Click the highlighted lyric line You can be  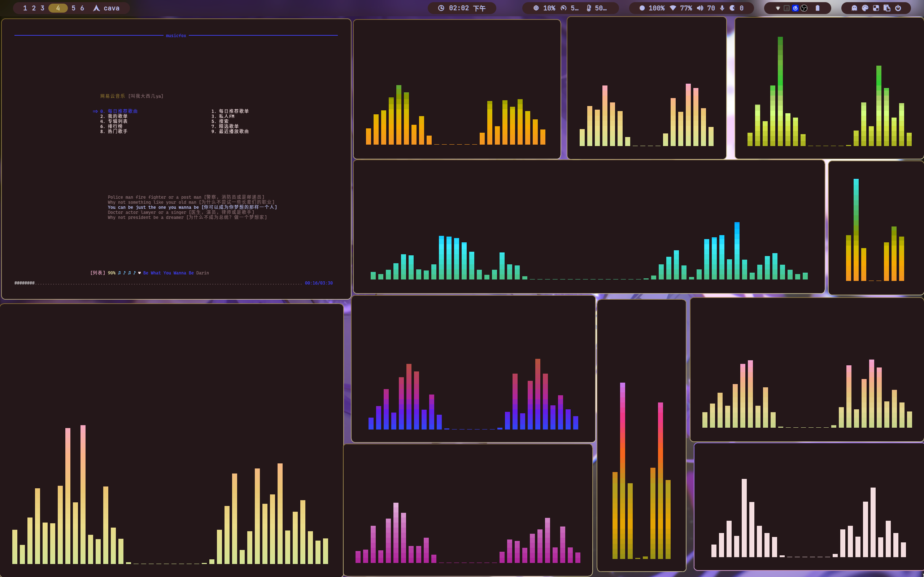click(192, 207)
